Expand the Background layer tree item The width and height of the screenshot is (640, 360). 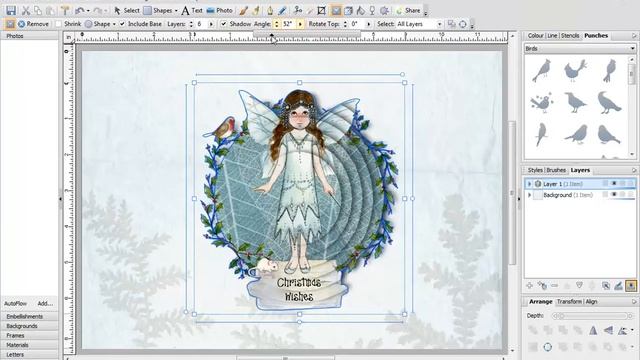[529, 195]
